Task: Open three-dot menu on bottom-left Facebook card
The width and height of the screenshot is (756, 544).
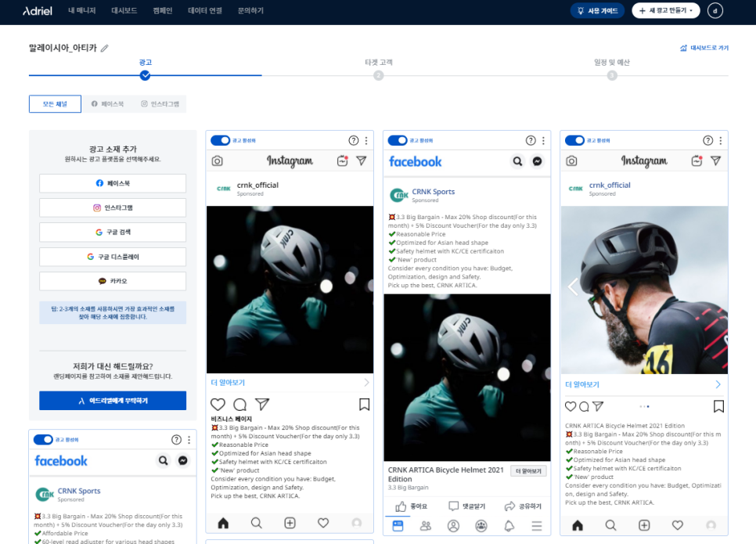Action: [189, 439]
